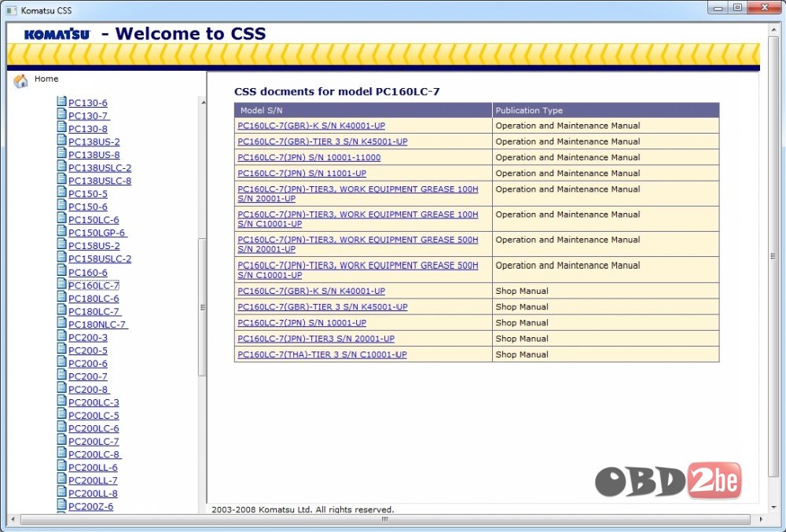Select the PC200LL-7 model

(93, 481)
